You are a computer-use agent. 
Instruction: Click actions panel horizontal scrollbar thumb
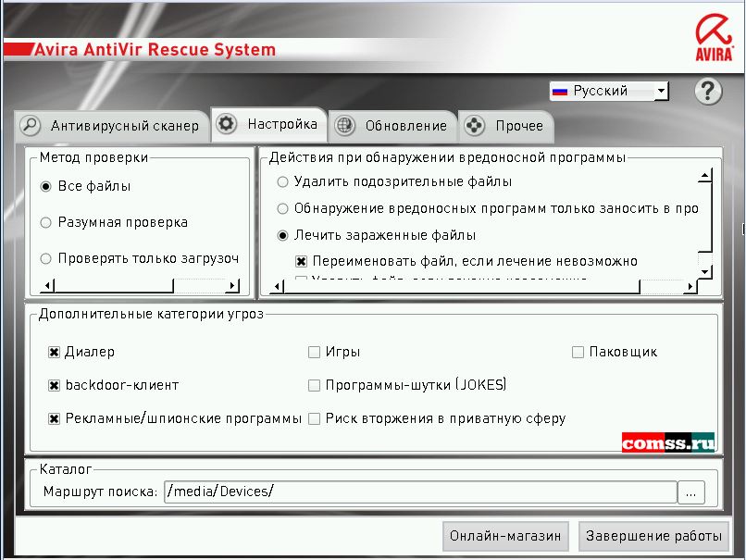(x=463, y=286)
